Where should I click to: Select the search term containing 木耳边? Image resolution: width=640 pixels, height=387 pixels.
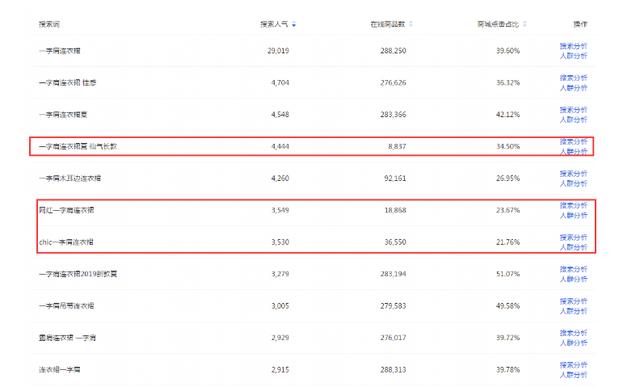[70, 178]
